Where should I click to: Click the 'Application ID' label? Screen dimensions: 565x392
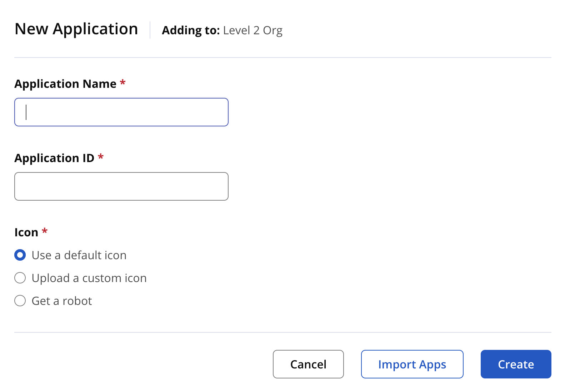coord(54,158)
